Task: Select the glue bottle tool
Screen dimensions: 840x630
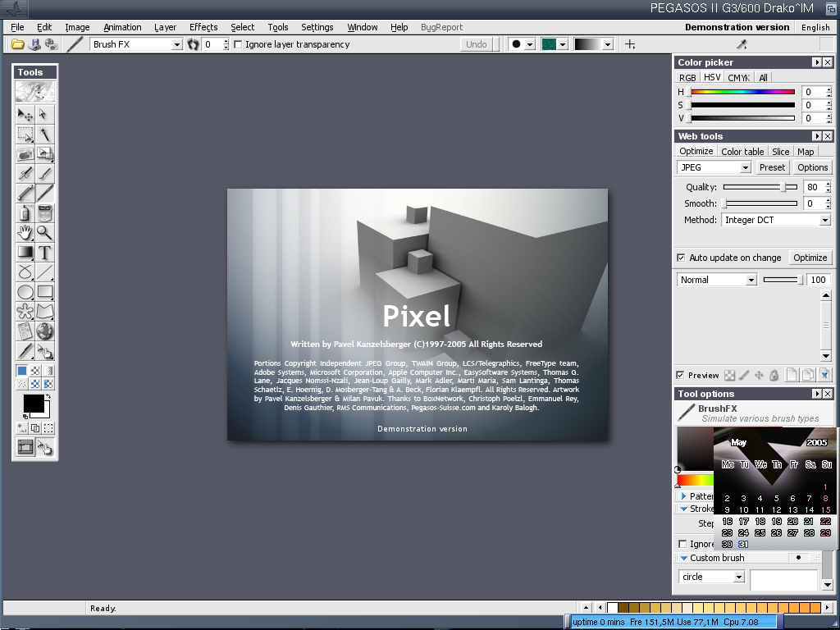Action: pyautogui.click(x=25, y=212)
